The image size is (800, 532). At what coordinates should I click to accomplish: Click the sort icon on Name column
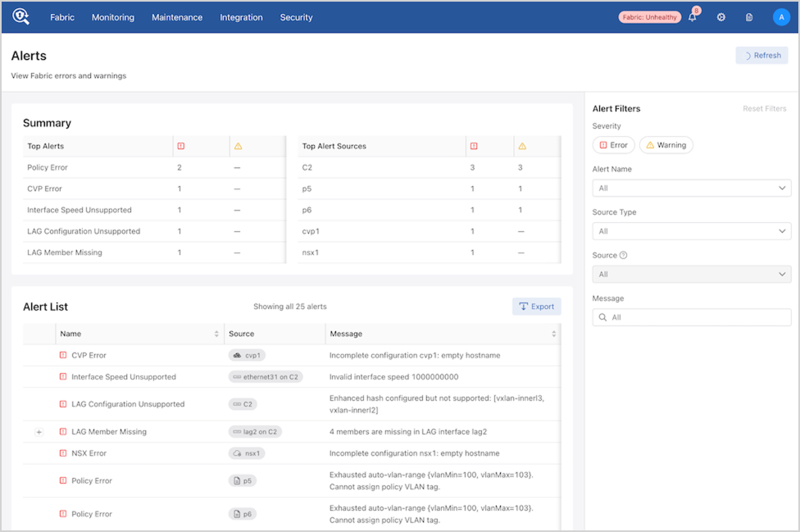pos(216,334)
